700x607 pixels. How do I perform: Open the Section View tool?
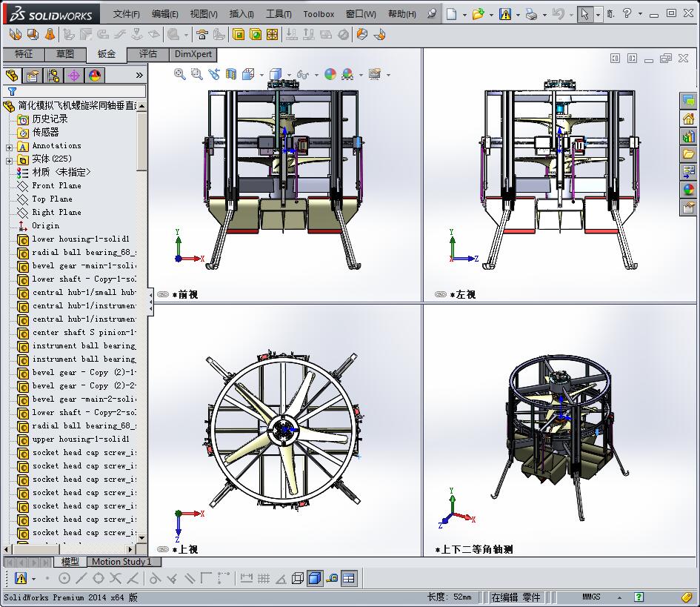231,73
